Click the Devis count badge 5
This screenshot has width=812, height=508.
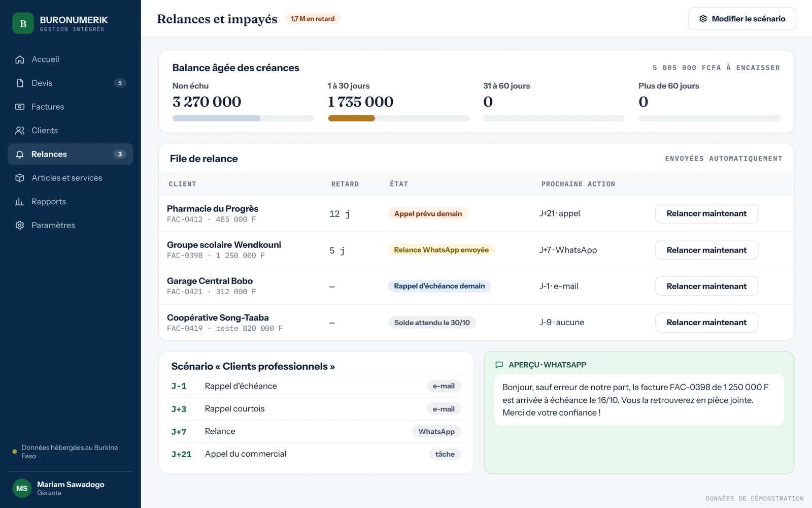[120, 83]
